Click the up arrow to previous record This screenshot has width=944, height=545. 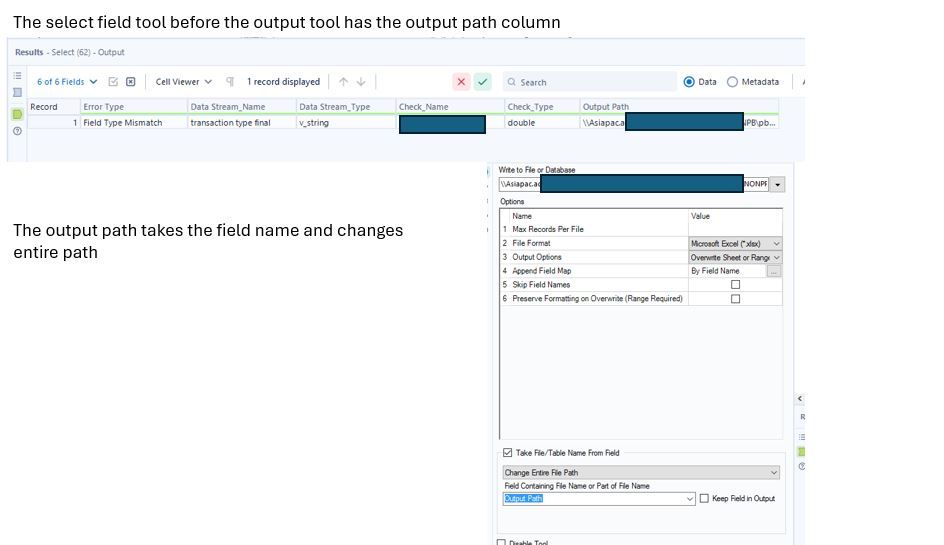343,82
